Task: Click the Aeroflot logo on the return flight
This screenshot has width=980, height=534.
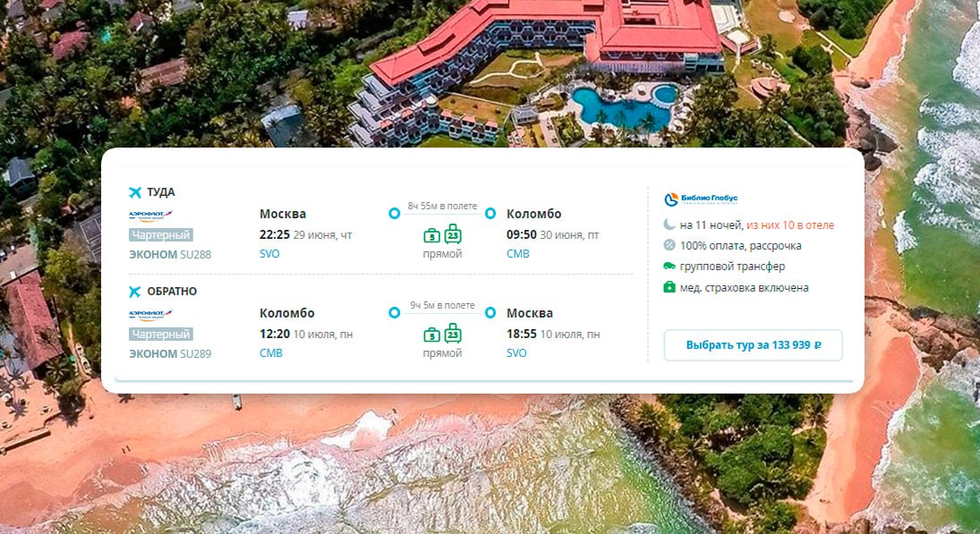Action: pyautogui.click(x=150, y=315)
